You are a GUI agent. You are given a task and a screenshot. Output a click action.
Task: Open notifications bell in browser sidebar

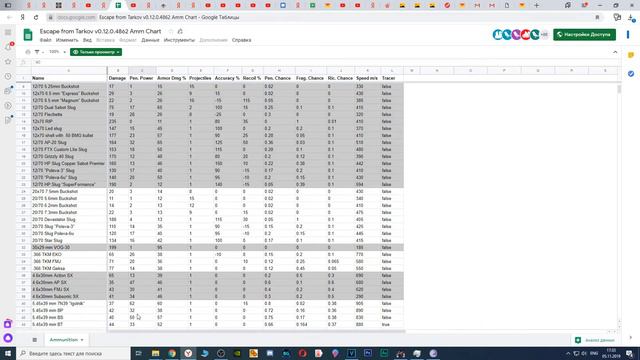(8, 47)
